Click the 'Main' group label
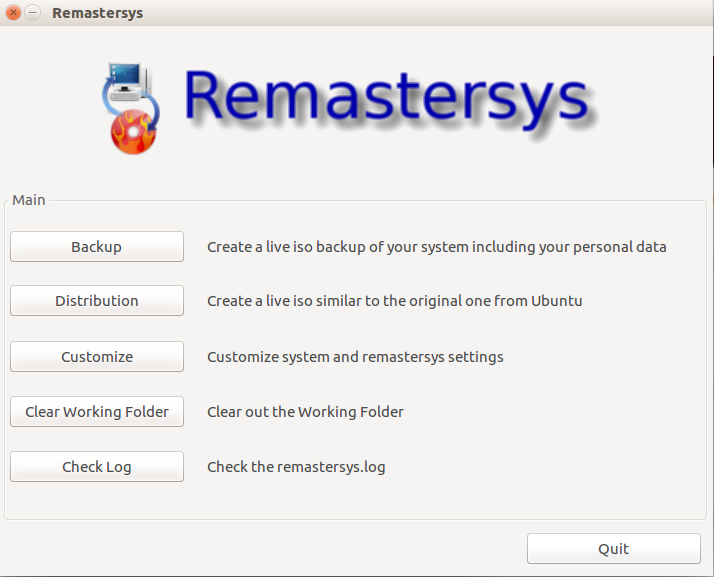 29,200
